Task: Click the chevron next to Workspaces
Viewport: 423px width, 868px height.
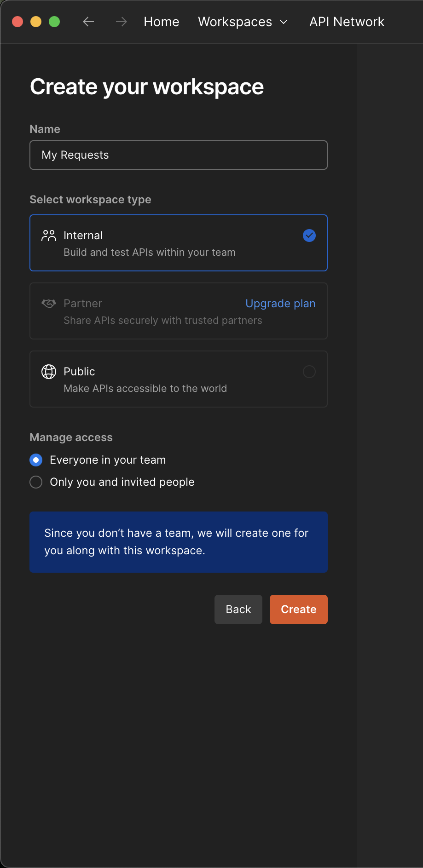Action: (284, 22)
